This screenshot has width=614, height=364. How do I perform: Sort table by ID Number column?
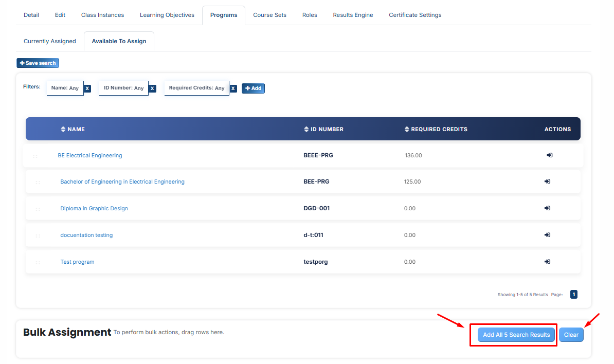click(324, 129)
